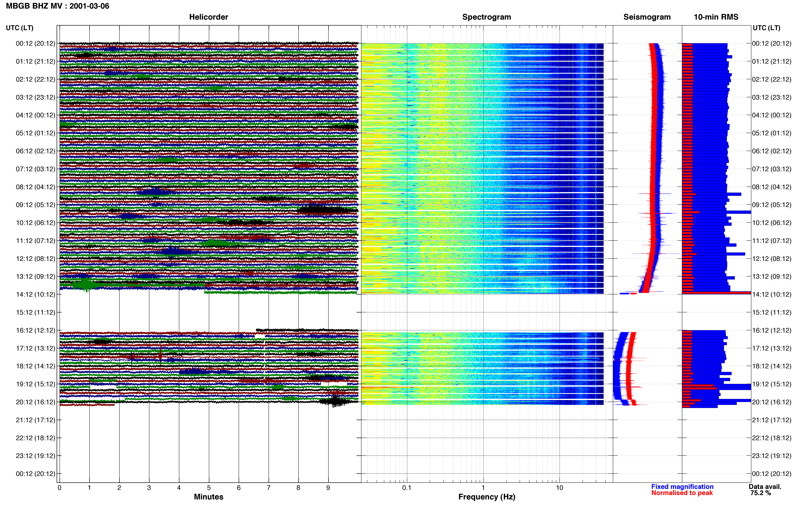Click the left time label '09:12 (05:12)'
This screenshot has width=812, height=508.
point(36,205)
